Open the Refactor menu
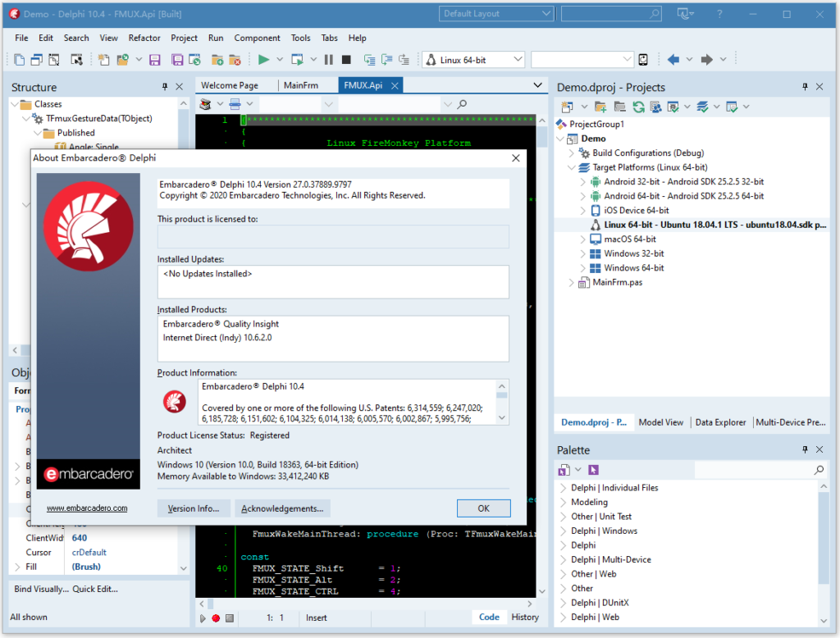The image size is (840, 638). pyautogui.click(x=144, y=38)
